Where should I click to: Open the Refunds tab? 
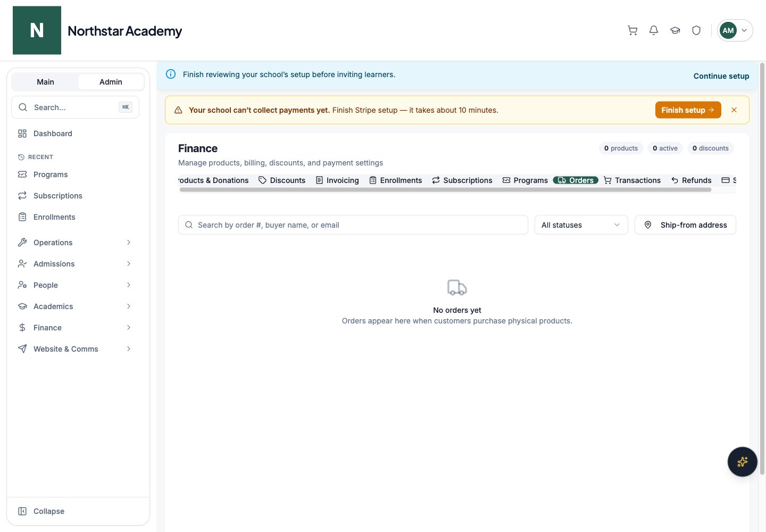tap(691, 180)
